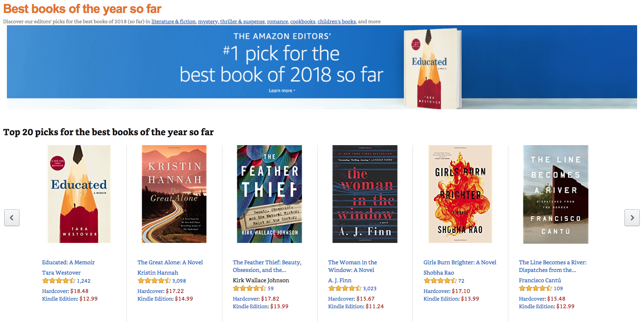
Task: Expand the carousel using the right arrow
Action: point(632,218)
